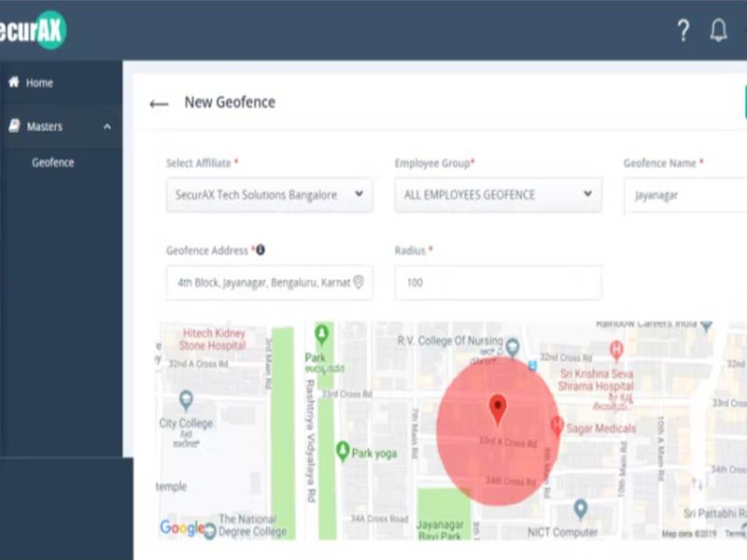
Task: Click the red geofence radius circle
Action: pos(498,431)
